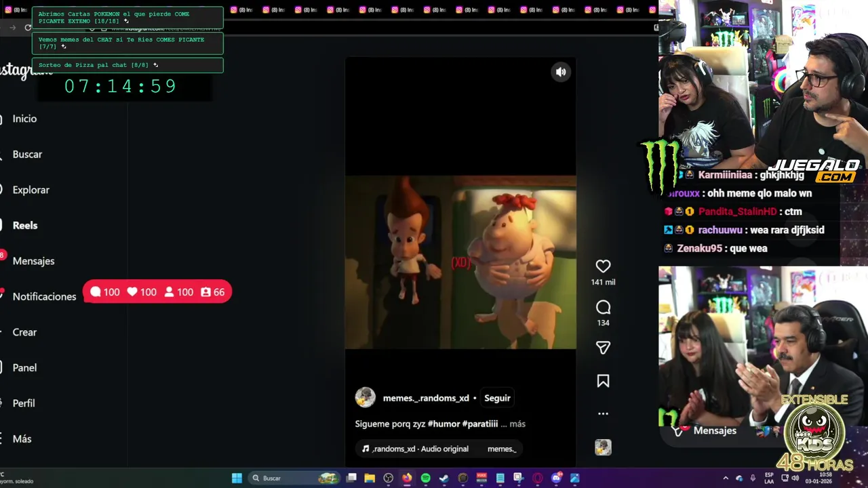Open the reel's audio thumbnail

point(603,447)
